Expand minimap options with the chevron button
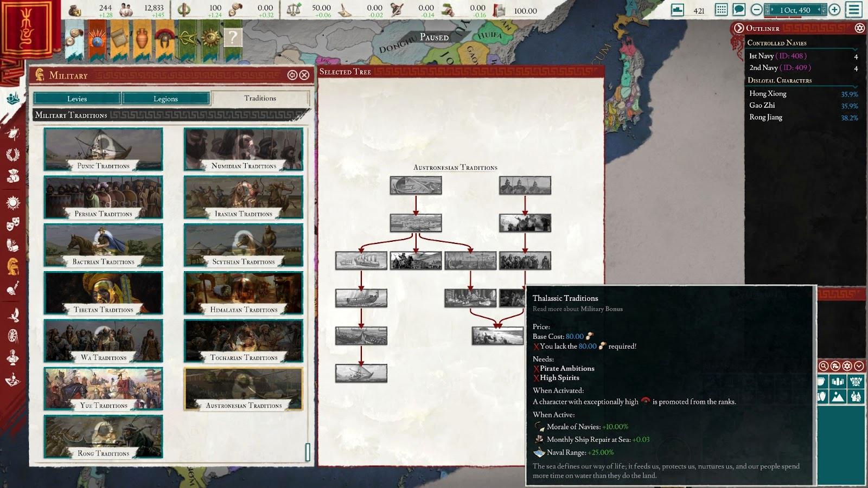 pos(859,366)
